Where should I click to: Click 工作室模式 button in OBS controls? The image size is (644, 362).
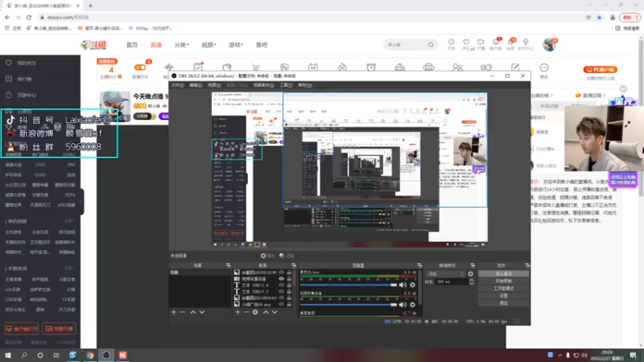click(504, 289)
